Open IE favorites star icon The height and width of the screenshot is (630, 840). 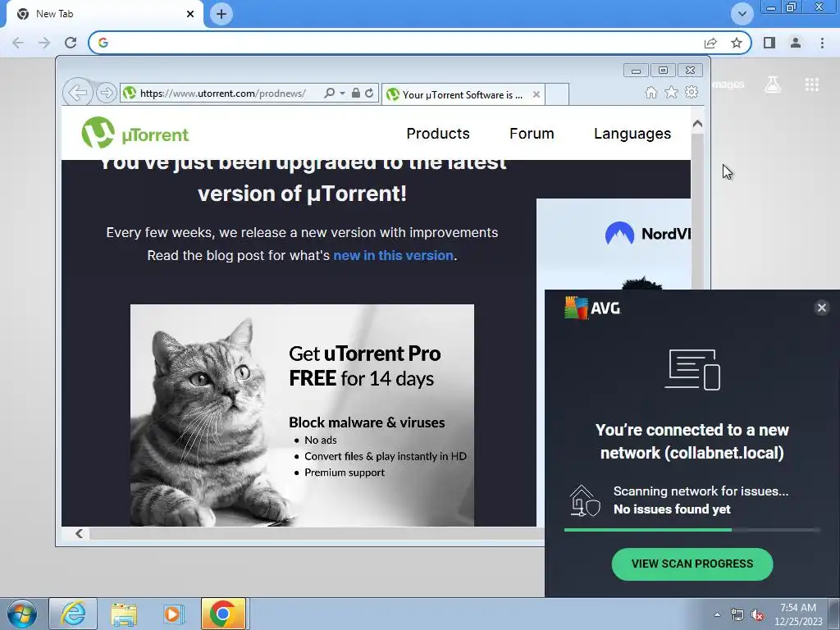point(671,93)
